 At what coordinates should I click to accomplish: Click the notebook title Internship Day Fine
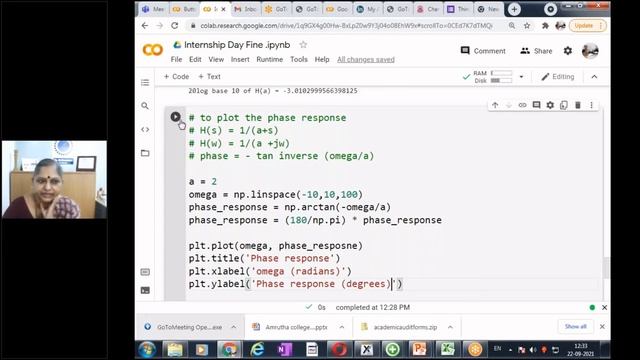coord(237,45)
